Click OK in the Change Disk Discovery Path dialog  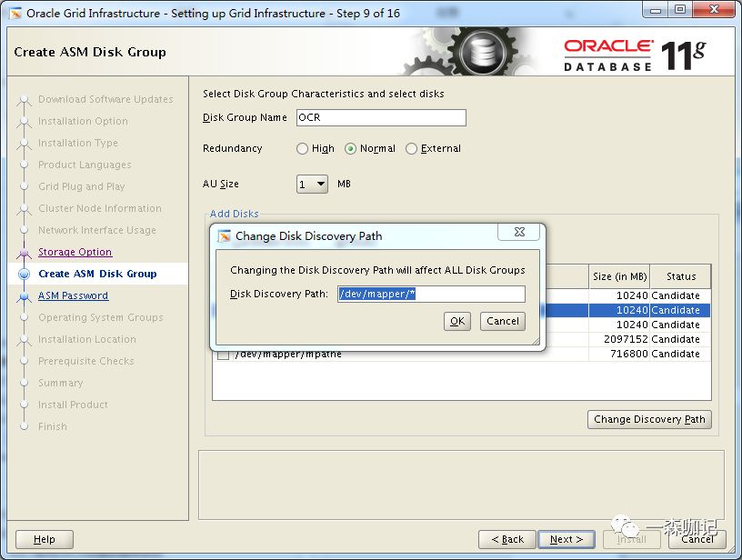point(457,321)
